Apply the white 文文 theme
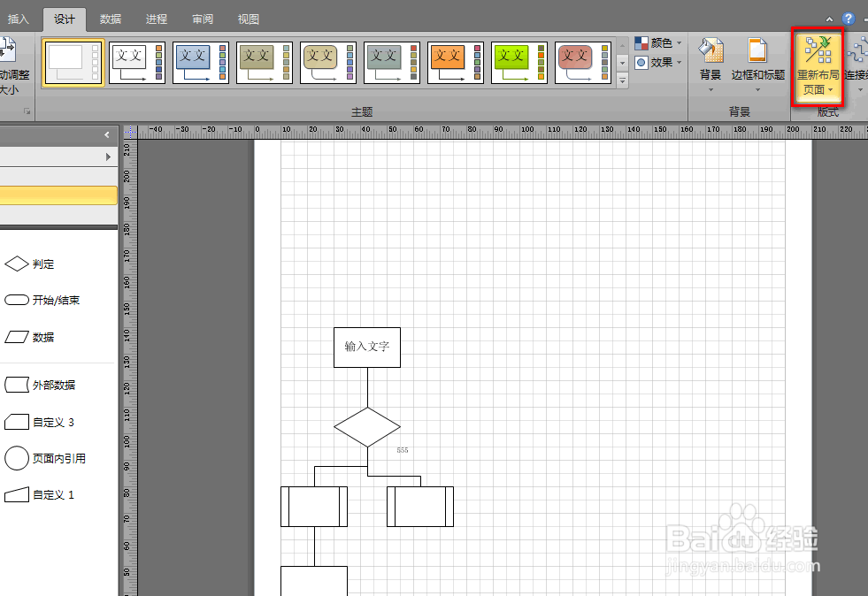868x596 pixels. pyautogui.click(x=137, y=63)
